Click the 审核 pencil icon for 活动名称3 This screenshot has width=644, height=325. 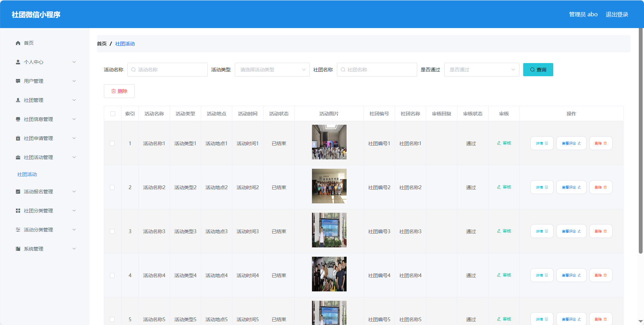(x=499, y=231)
